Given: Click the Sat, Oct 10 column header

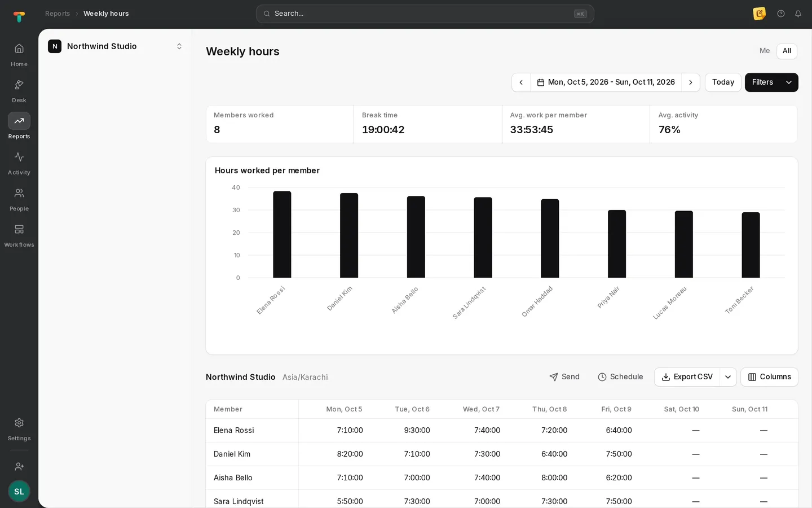Looking at the screenshot, I should pyautogui.click(x=681, y=409).
